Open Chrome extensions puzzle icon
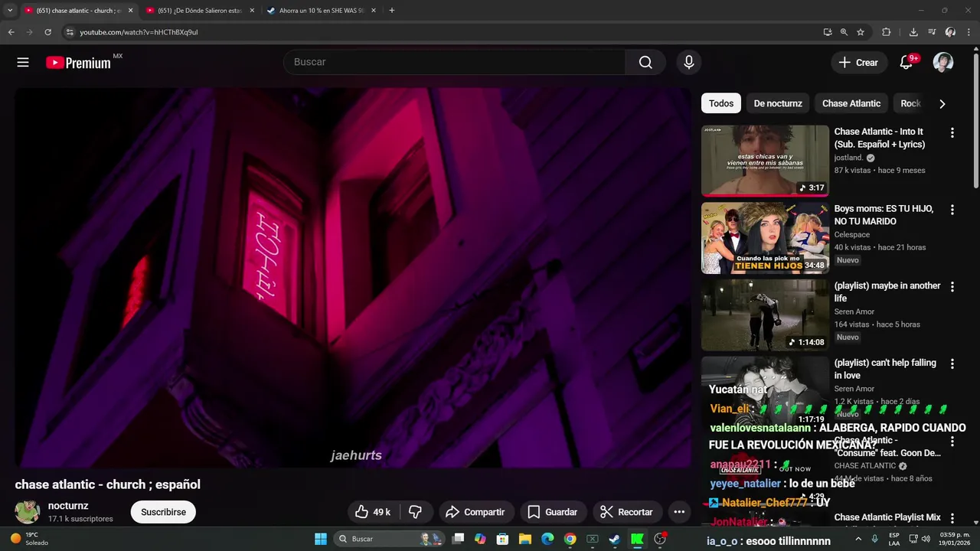The width and height of the screenshot is (980, 551). [887, 32]
